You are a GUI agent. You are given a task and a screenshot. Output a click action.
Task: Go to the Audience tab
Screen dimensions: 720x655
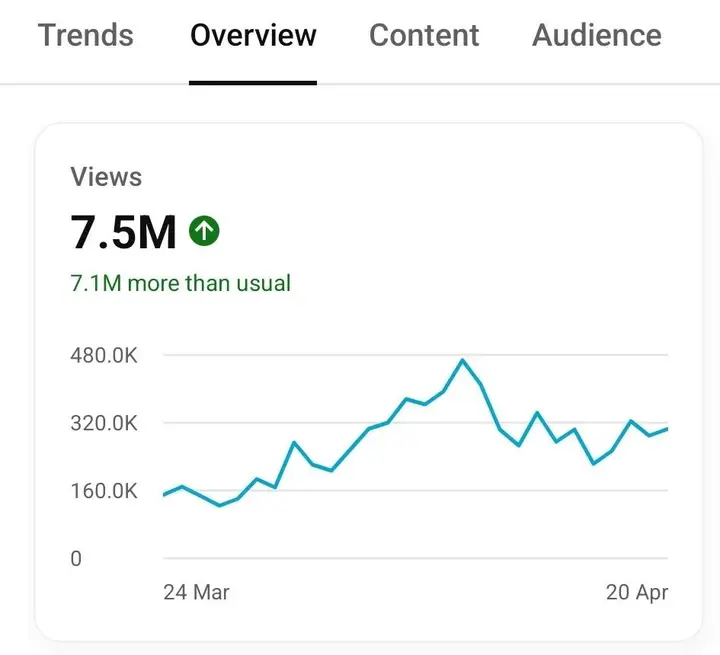[x=596, y=35]
